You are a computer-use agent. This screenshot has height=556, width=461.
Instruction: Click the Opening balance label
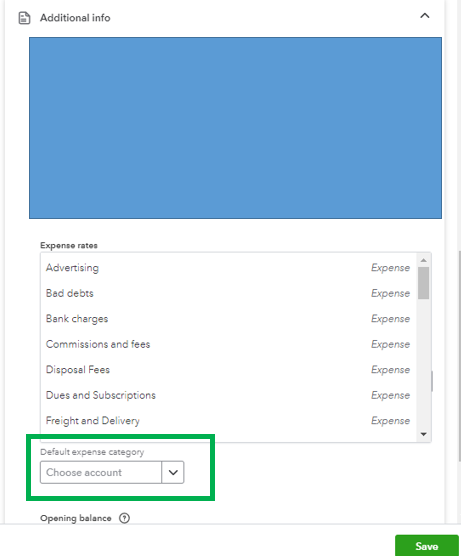76,518
